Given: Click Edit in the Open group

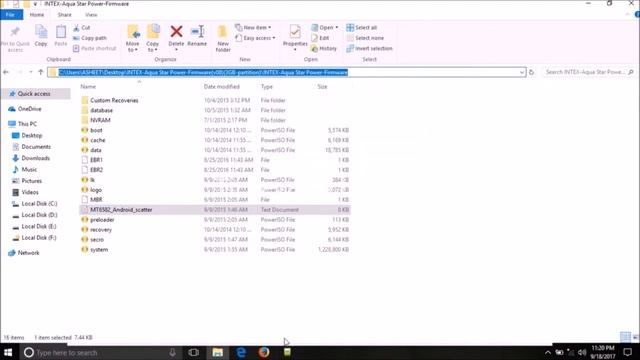Looking at the screenshot, I should [x=320, y=38].
